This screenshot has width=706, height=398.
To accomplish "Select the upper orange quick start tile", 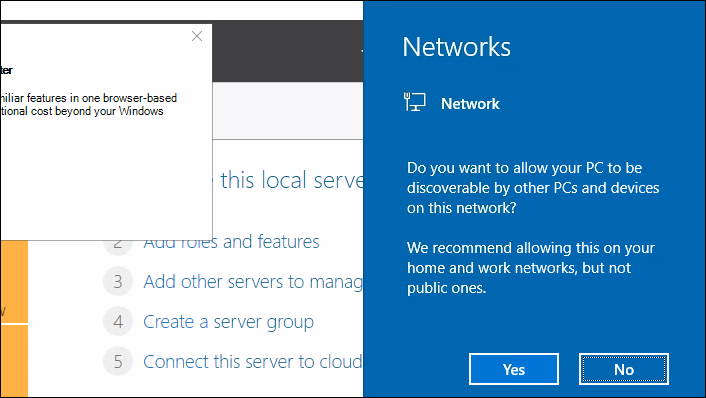I will tap(14, 282).
